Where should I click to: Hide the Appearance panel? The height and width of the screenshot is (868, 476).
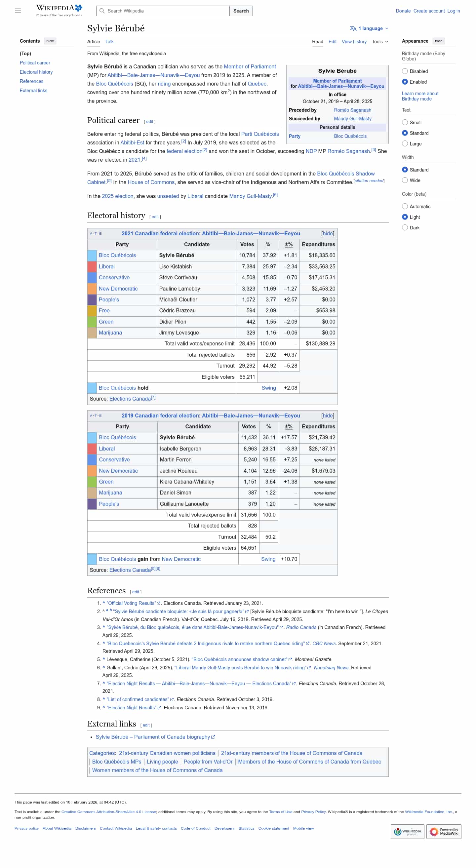(439, 41)
